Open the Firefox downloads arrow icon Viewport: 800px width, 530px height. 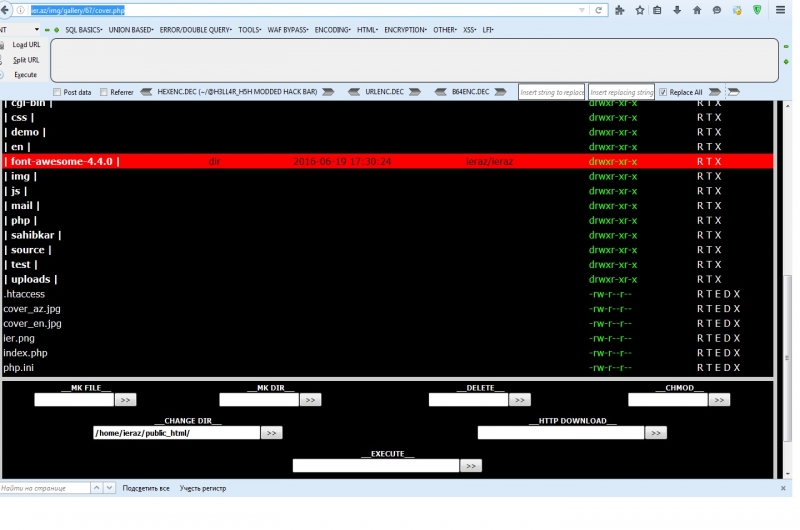677,10
